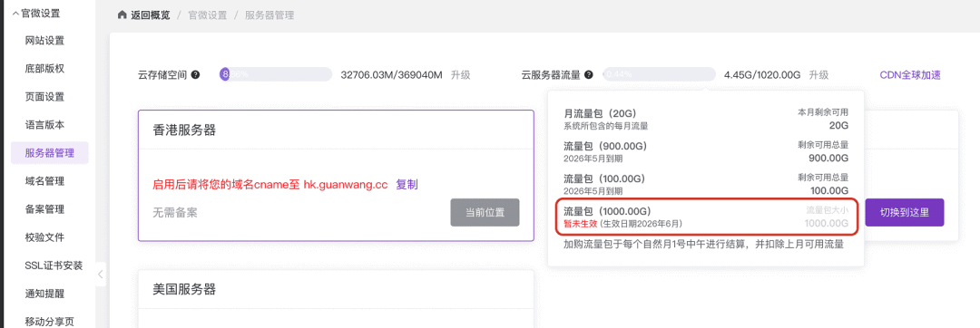The image size is (980, 328).
Task: Click the help icon next to 云存储空间
Action: tap(196, 75)
